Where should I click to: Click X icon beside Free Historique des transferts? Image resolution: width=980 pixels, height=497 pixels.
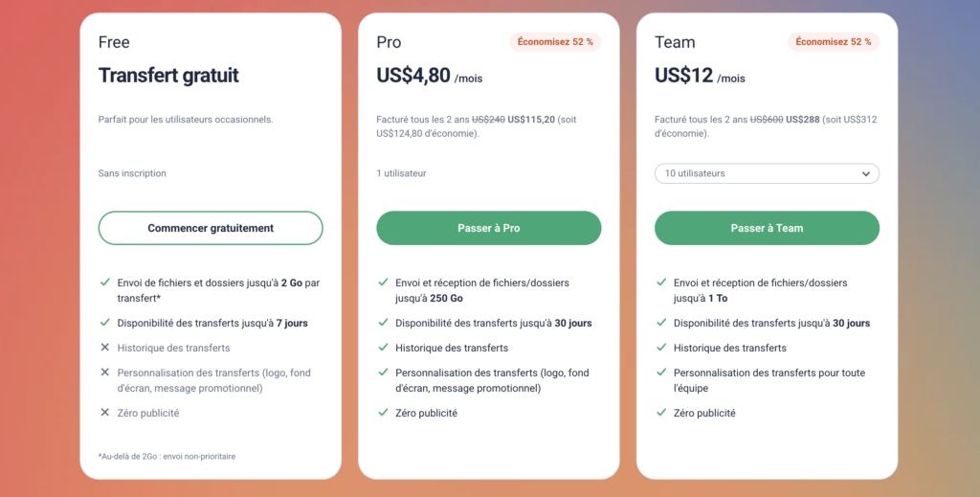pyautogui.click(x=104, y=348)
